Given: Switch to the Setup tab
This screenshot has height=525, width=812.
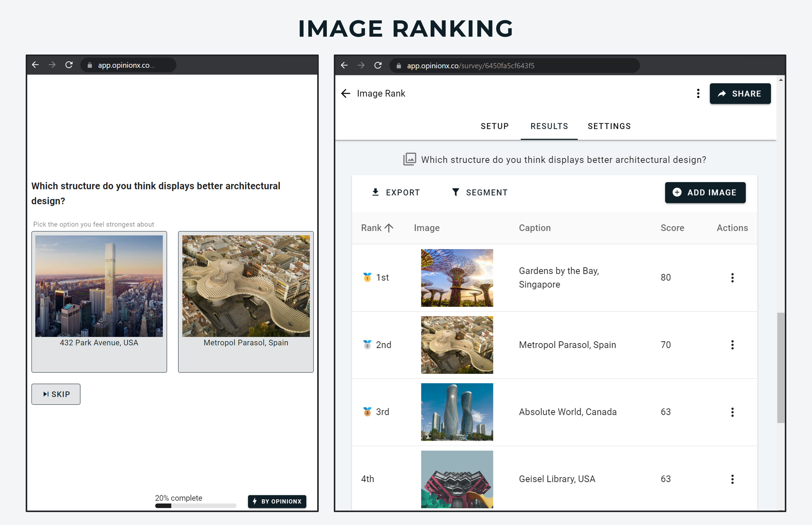Looking at the screenshot, I should coord(494,126).
